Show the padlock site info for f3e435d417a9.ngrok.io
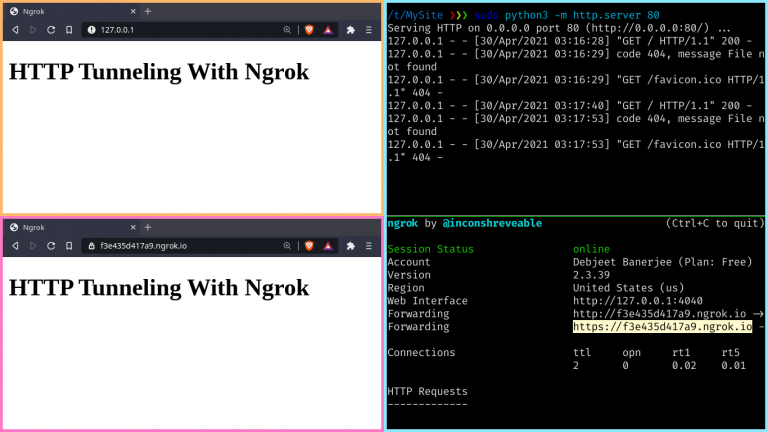The width and height of the screenshot is (768, 432). [x=91, y=246]
